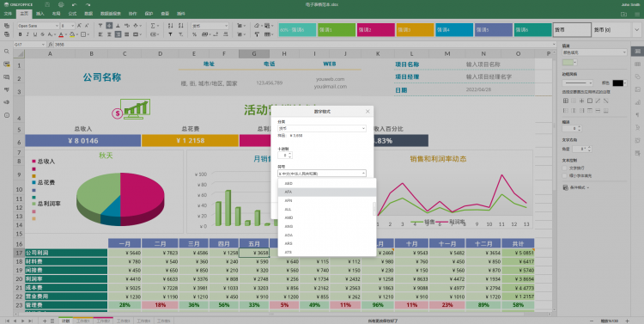This screenshot has height=324, width=644.
Task: Open the background fill color swatch
Action: tap(568, 63)
